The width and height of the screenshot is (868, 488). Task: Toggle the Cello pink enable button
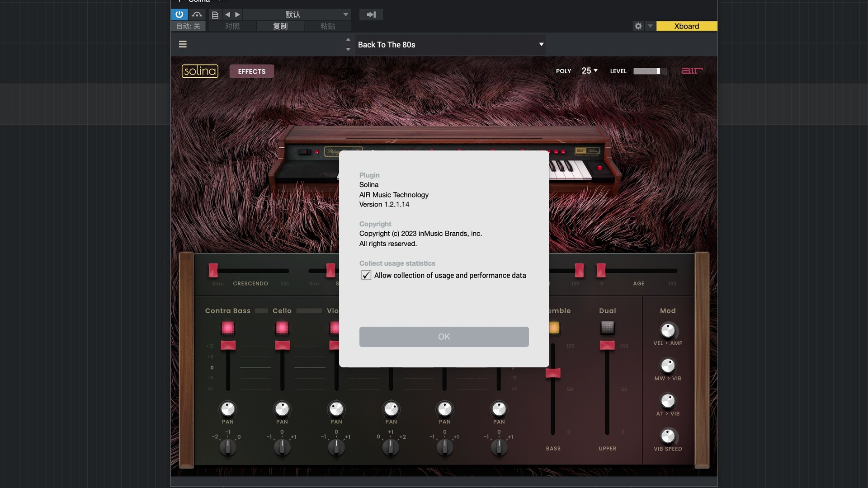click(282, 328)
